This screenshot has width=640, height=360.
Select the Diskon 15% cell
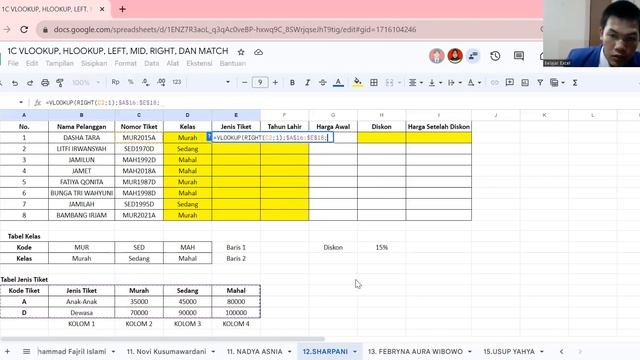[x=382, y=247]
